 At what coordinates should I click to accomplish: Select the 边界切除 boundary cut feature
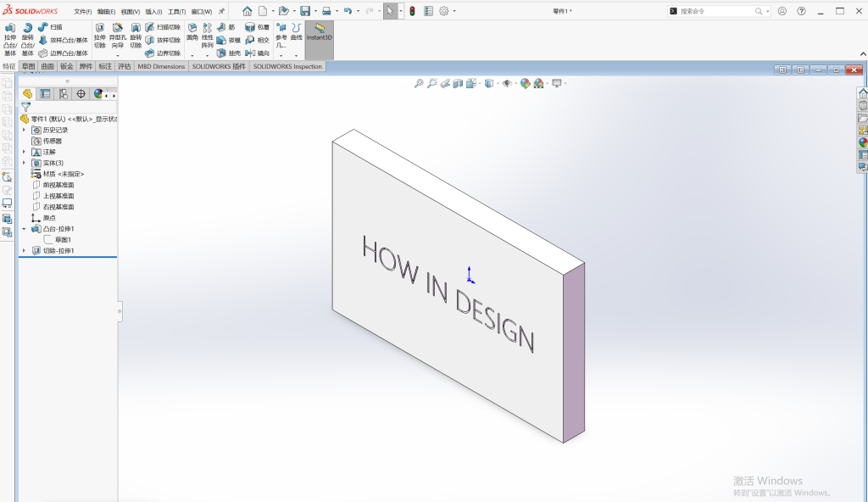[x=163, y=53]
